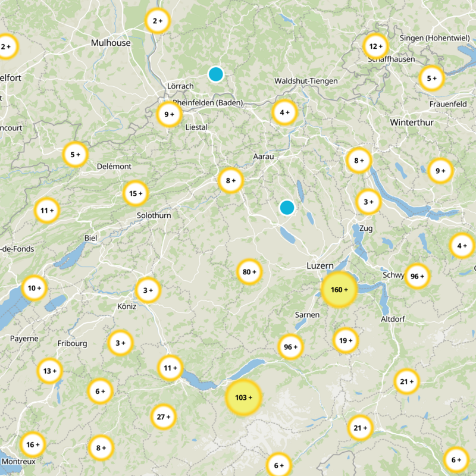Screen dimensions: 476x476
Task: Open the 96+ cluster south of Sarnen
Action: click(291, 347)
